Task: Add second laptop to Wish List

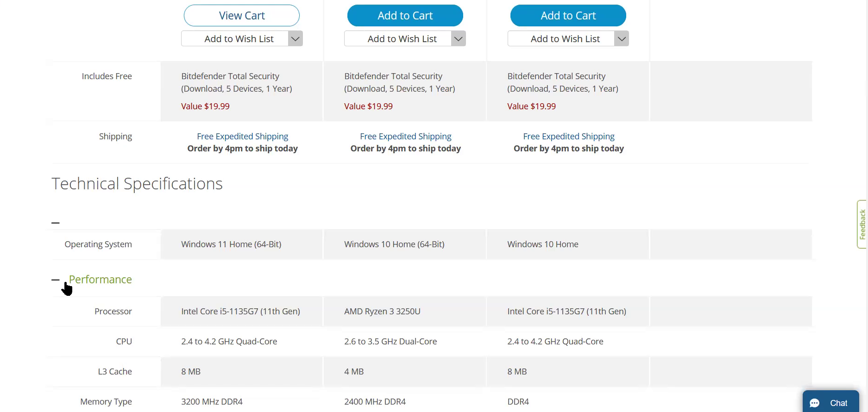Action: coord(398,39)
